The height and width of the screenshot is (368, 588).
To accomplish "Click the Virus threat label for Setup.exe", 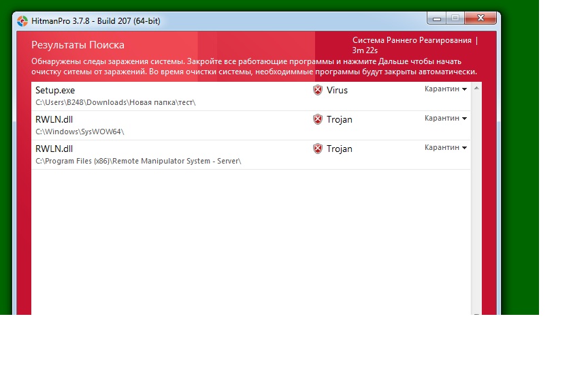I will (337, 90).
